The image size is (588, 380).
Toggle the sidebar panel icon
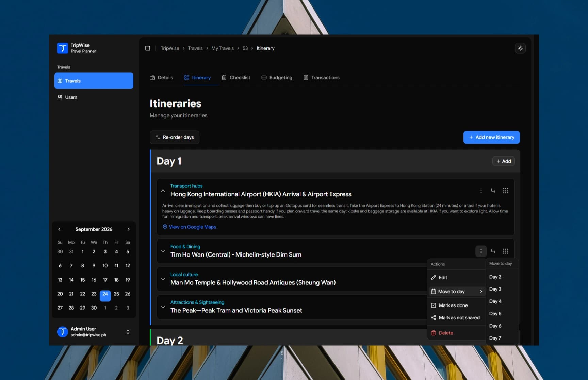(148, 48)
